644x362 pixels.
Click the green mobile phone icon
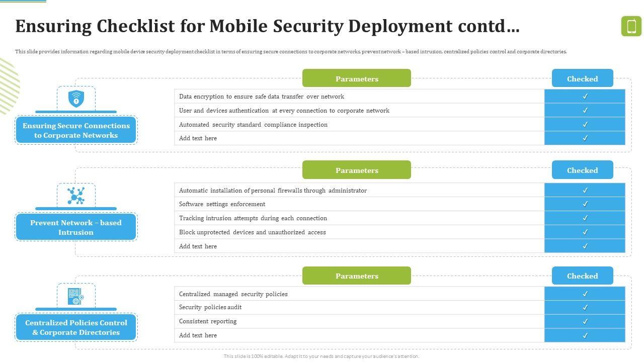[631, 26]
